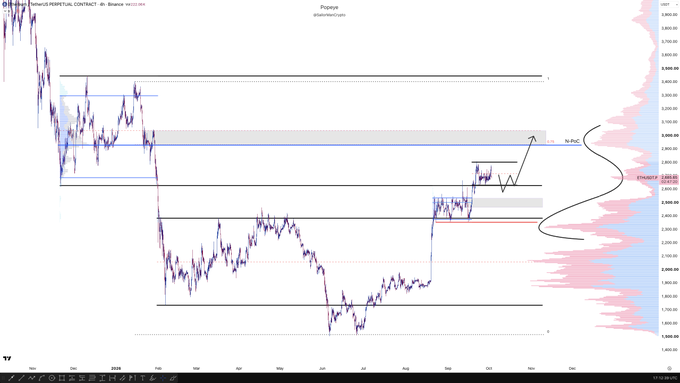Screen dimensions: 680x383
Task: Click the ETHUSDT.P price label
Action: [x=647, y=178]
